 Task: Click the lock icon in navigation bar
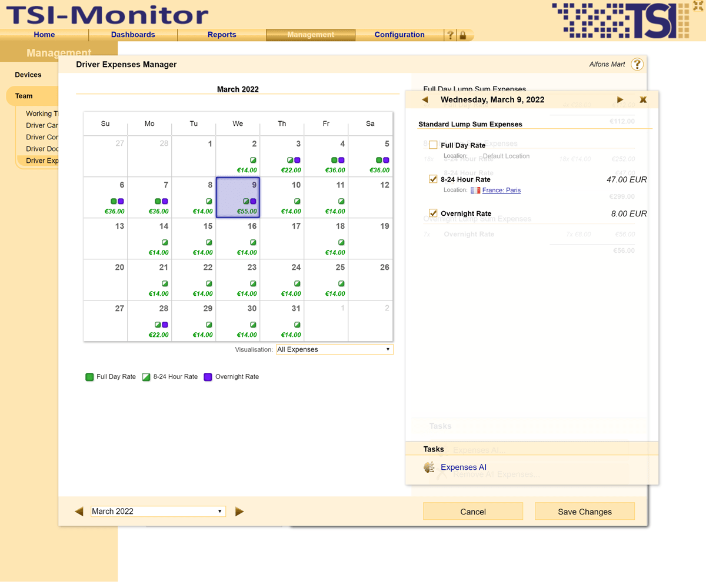click(x=463, y=35)
